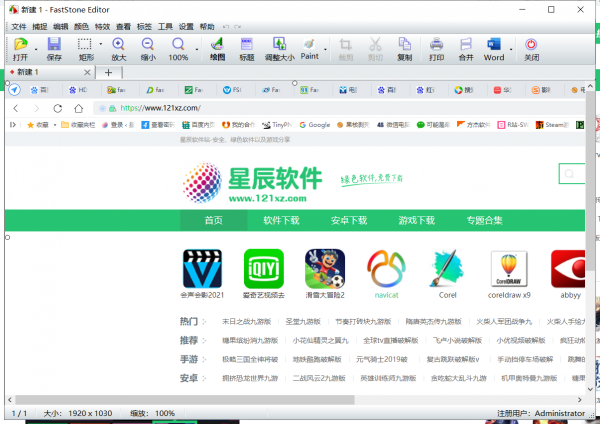
Task: Click the Google bookmark in captured browser
Action: coord(315,125)
